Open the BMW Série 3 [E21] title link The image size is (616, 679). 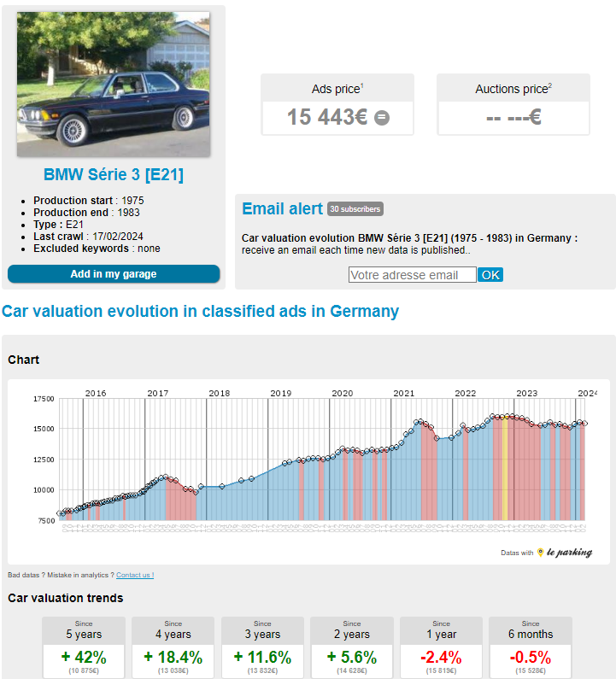tap(114, 174)
